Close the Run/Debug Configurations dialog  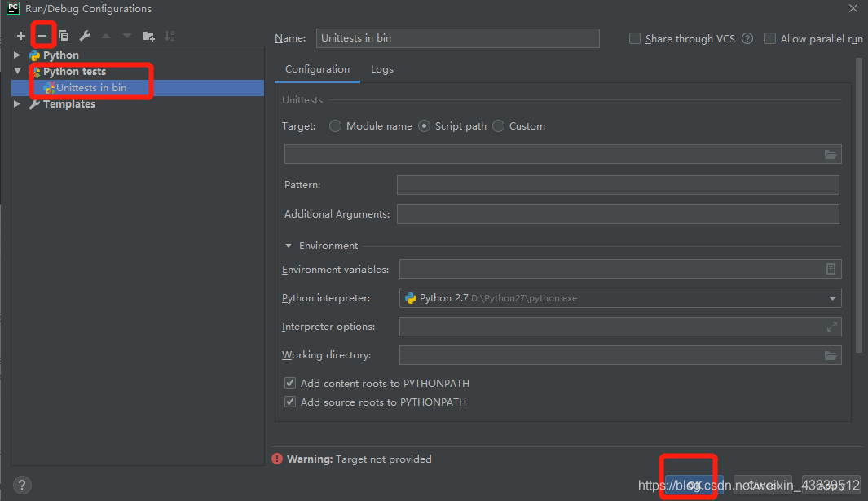(x=853, y=8)
